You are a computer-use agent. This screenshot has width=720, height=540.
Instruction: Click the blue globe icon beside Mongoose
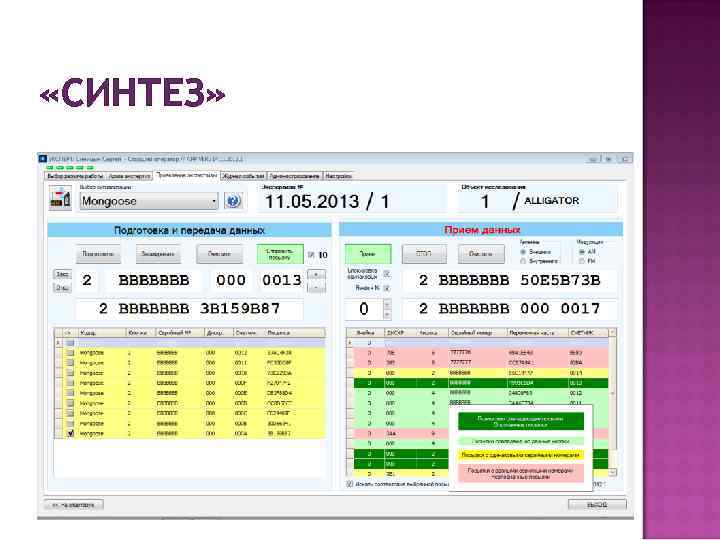coord(233,201)
